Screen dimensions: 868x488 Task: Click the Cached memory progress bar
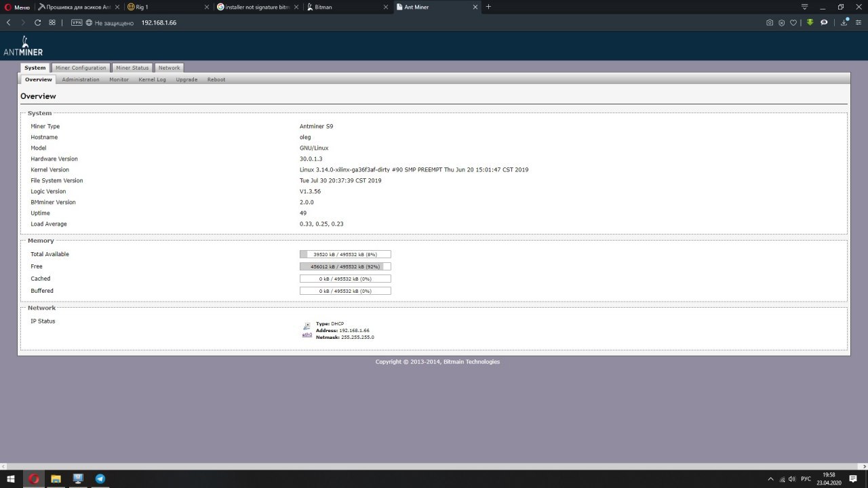click(345, 279)
